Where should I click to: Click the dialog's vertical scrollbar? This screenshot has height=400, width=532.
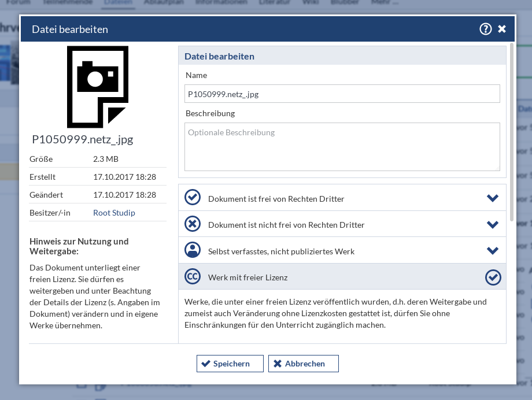click(512, 133)
